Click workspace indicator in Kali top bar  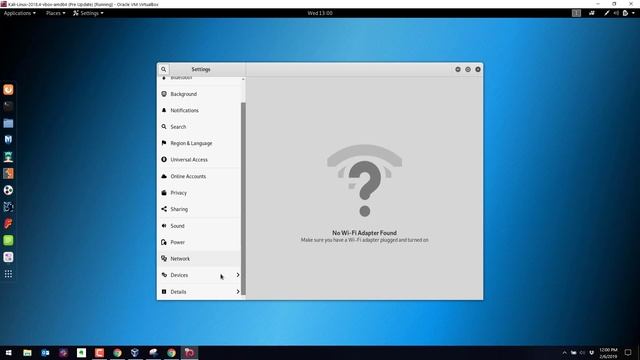[x=576, y=13]
